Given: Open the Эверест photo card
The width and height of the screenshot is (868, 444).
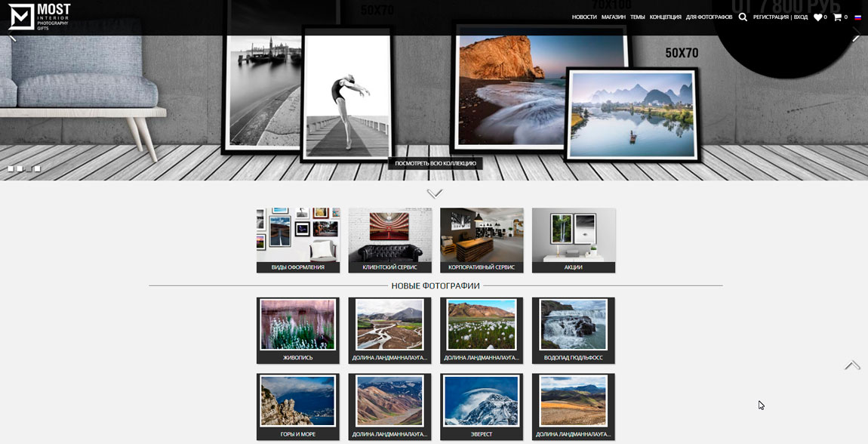Looking at the screenshot, I should [x=482, y=406].
